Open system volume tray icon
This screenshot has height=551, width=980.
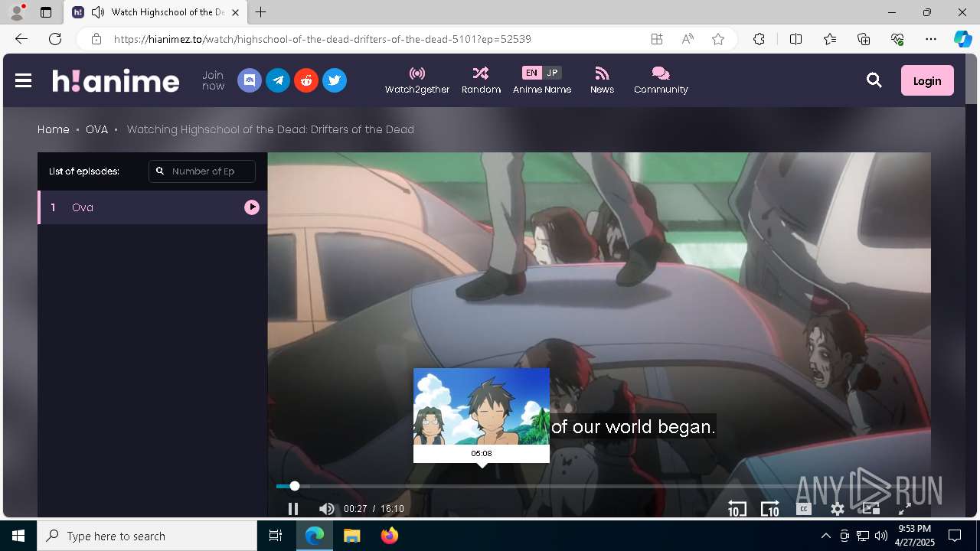(881, 536)
